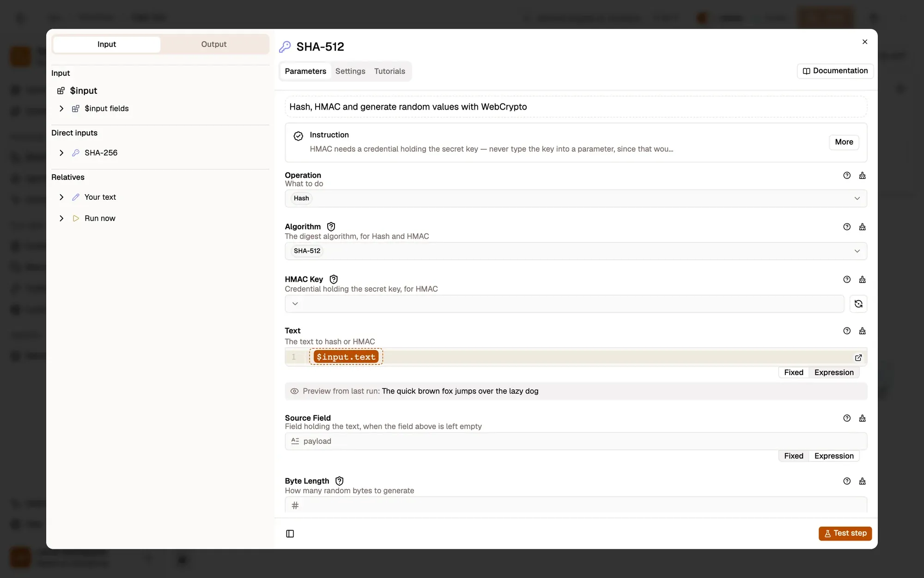924x578 pixels.
Task: Open help for the Source Field parameter
Action: point(847,418)
